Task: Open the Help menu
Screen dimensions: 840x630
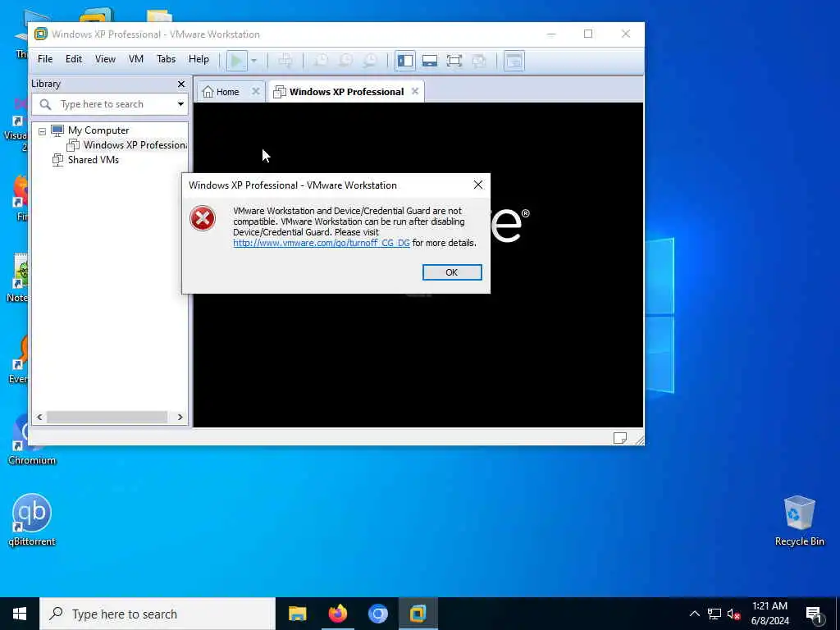Action: (x=199, y=59)
